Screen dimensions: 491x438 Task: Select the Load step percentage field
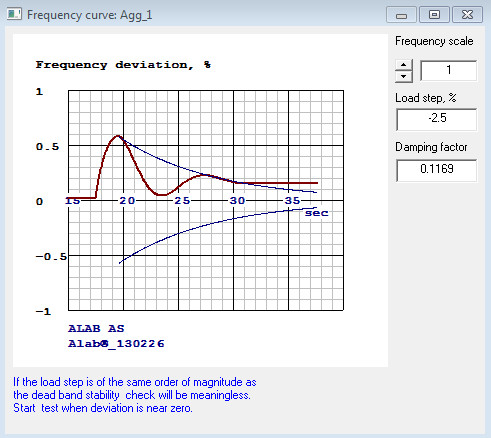437,119
